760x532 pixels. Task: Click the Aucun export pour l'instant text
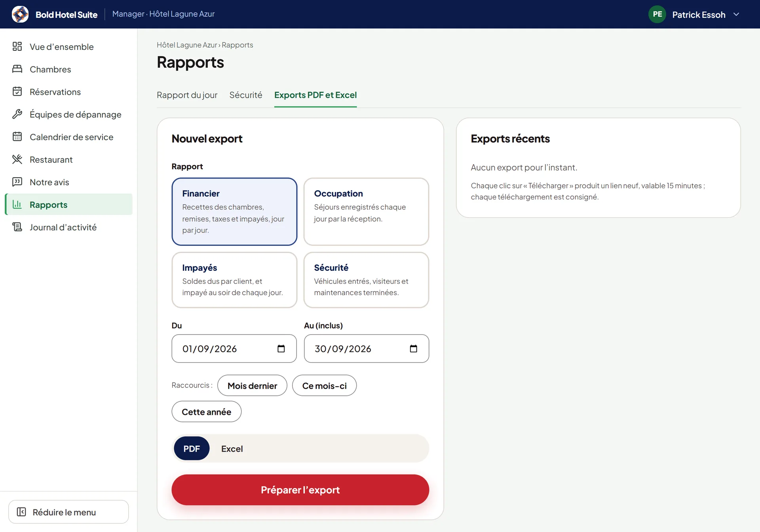click(524, 167)
